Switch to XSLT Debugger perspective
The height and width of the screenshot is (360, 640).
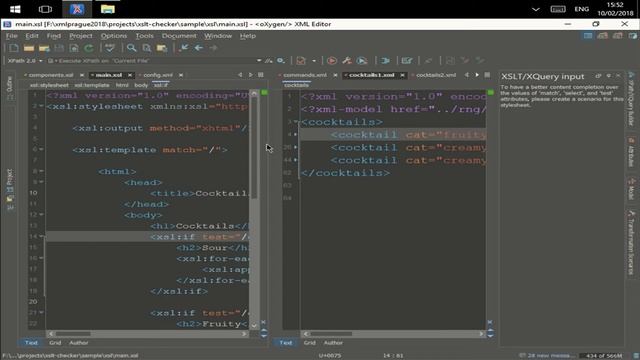[603, 36]
